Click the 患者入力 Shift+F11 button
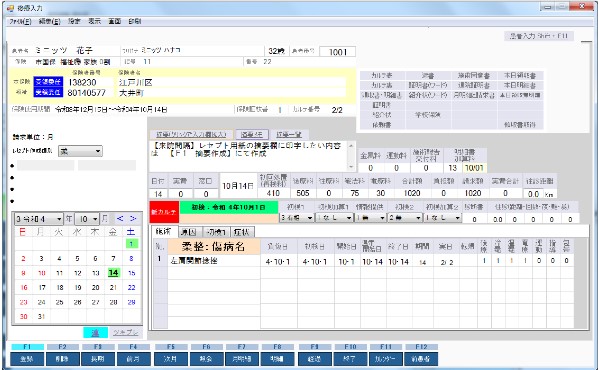This screenshot has width=598, height=370. click(539, 36)
